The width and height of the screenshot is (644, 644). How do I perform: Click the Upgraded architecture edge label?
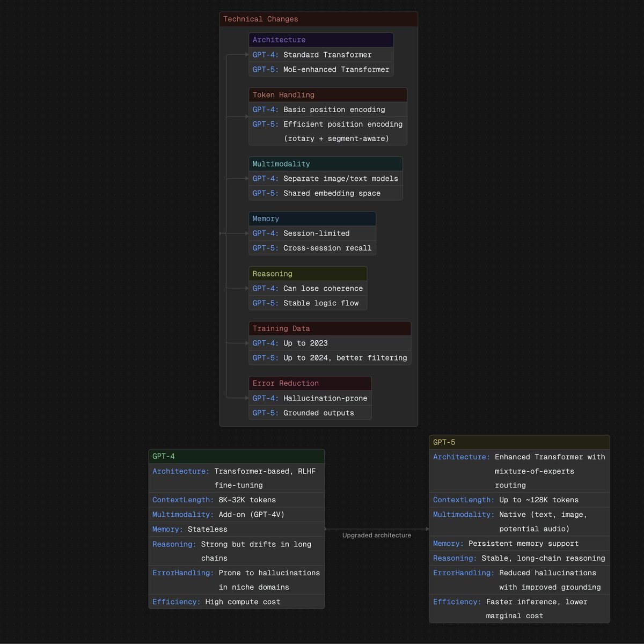377,535
